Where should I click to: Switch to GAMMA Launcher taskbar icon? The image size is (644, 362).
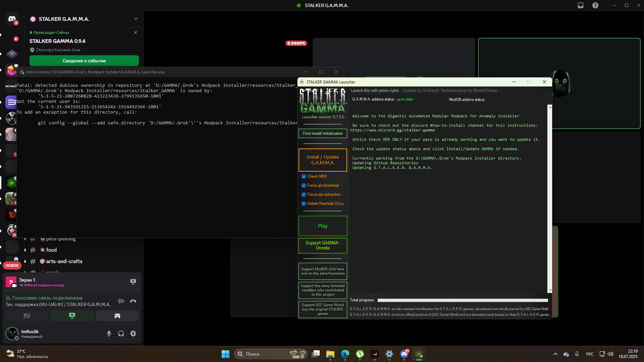pos(419,354)
